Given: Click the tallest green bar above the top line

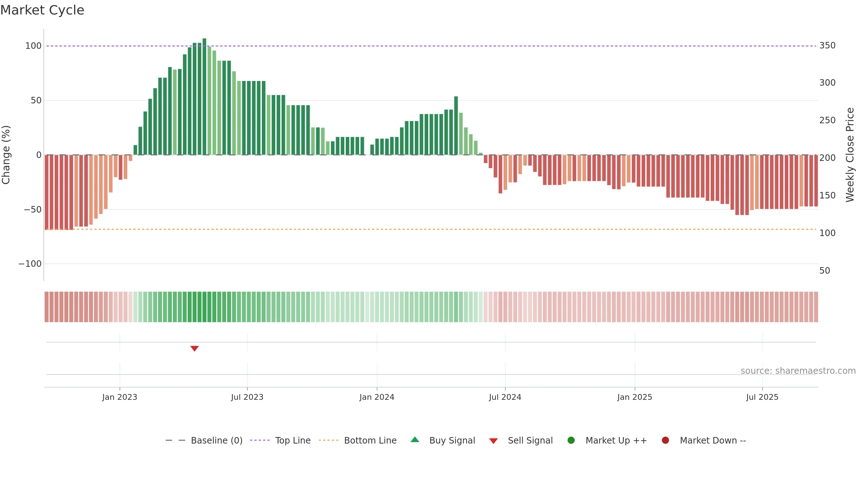Looking at the screenshot, I should tap(204, 97).
